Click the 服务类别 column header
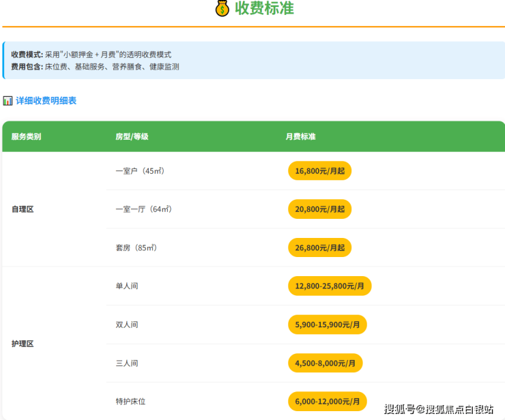 [26, 136]
